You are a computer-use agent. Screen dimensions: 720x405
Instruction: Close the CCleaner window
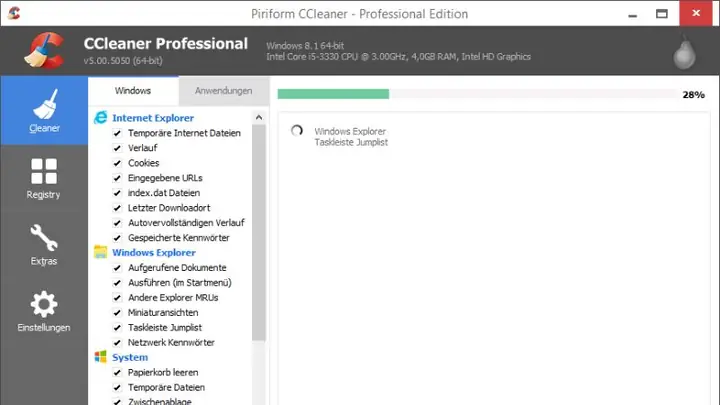tap(696, 13)
